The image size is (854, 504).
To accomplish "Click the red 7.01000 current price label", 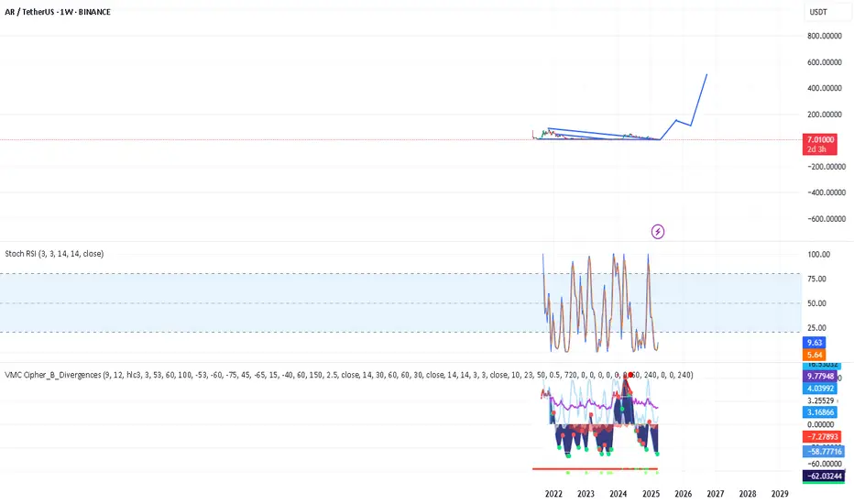I will click(820, 145).
